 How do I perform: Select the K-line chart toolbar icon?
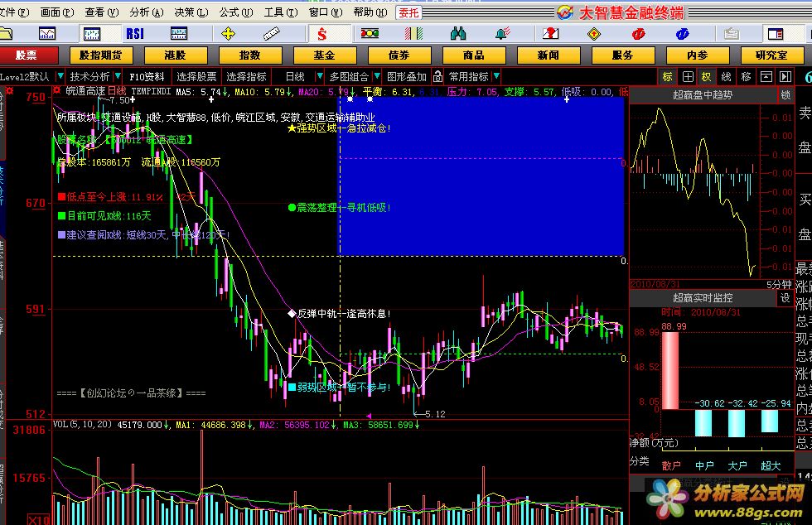92,34
